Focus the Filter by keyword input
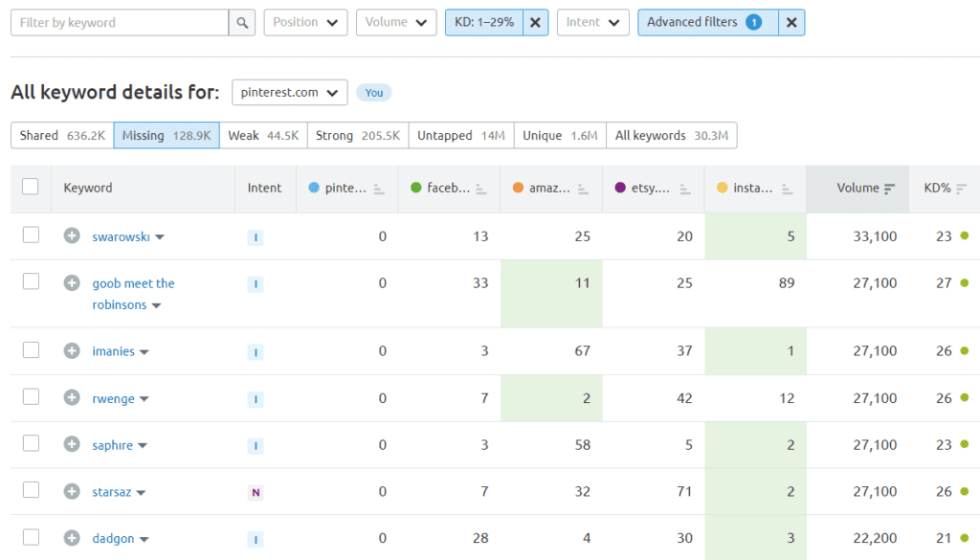This screenshot has height=560, width=980. (x=120, y=23)
